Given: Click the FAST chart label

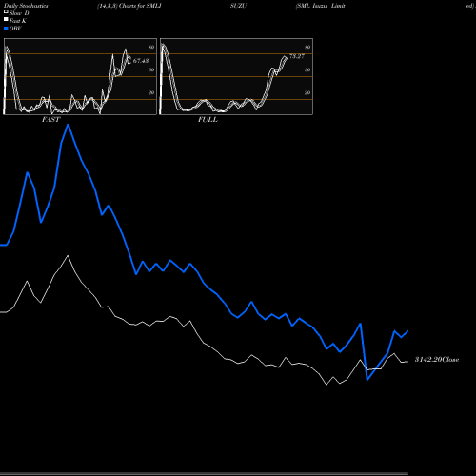Looking at the screenshot, I should (50, 120).
